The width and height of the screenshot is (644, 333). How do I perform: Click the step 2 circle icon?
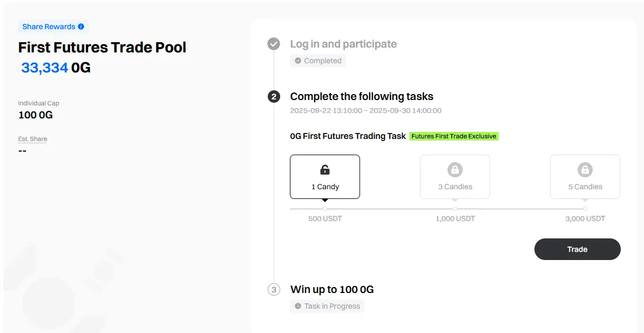(x=274, y=97)
